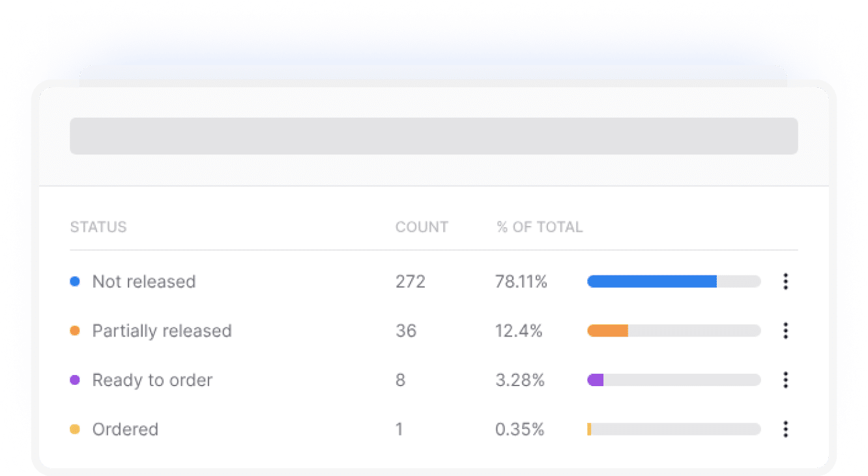Open the more options menu for Ordered
Image resolution: width=868 pixels, height=476 pixels.
tap(785, 429)
